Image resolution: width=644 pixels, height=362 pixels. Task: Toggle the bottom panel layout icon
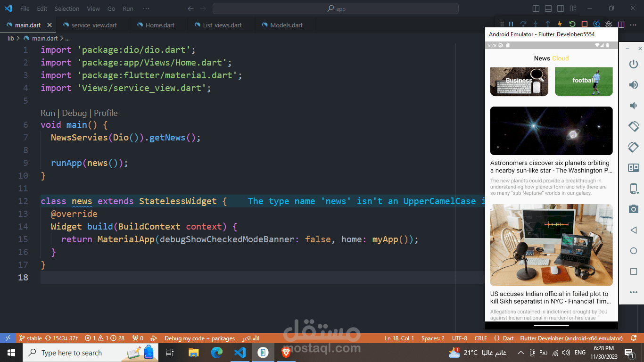(548, 8)
